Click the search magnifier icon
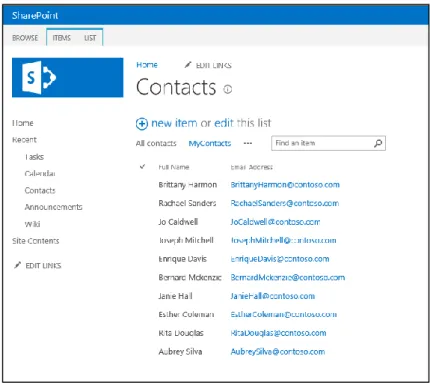 pos(378,143)
